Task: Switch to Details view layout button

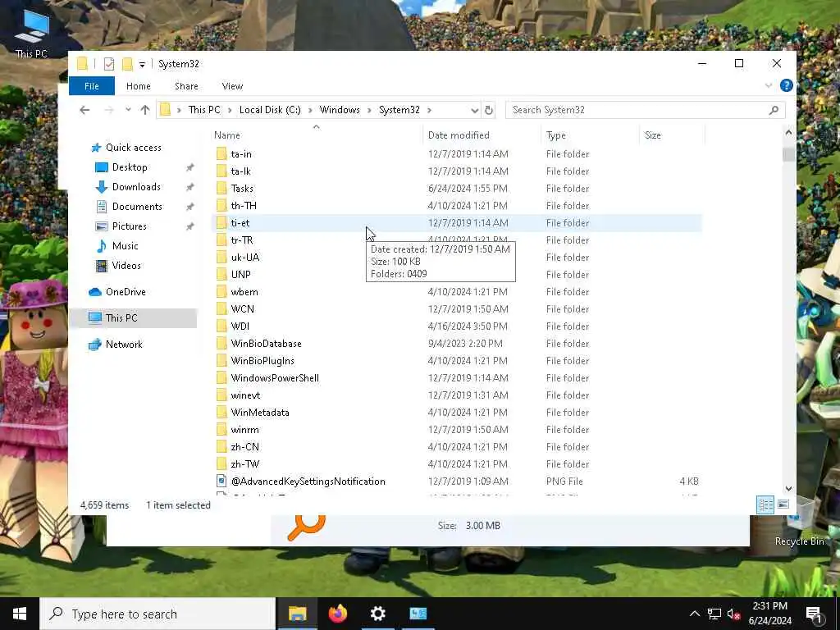Action: tap(765, 504)
